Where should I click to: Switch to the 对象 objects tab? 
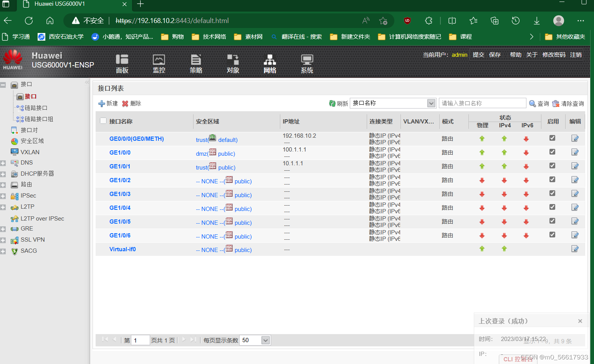tap(233, 64)
